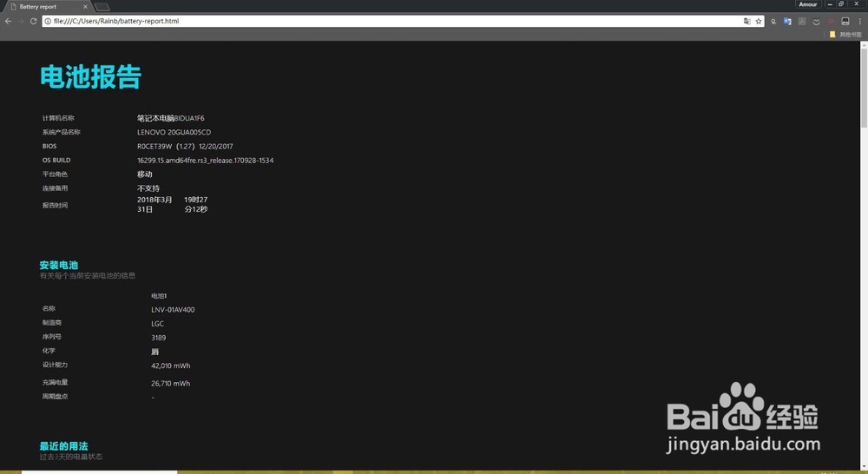
Task: Bookmark this page with the star icon
Action: point(759,21)
